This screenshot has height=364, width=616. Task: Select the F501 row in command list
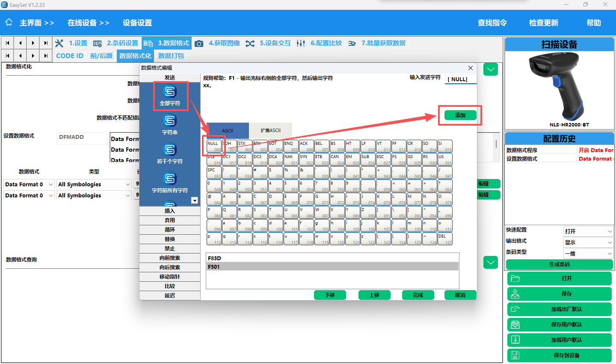pyautogui.click(x=332, y=267)
